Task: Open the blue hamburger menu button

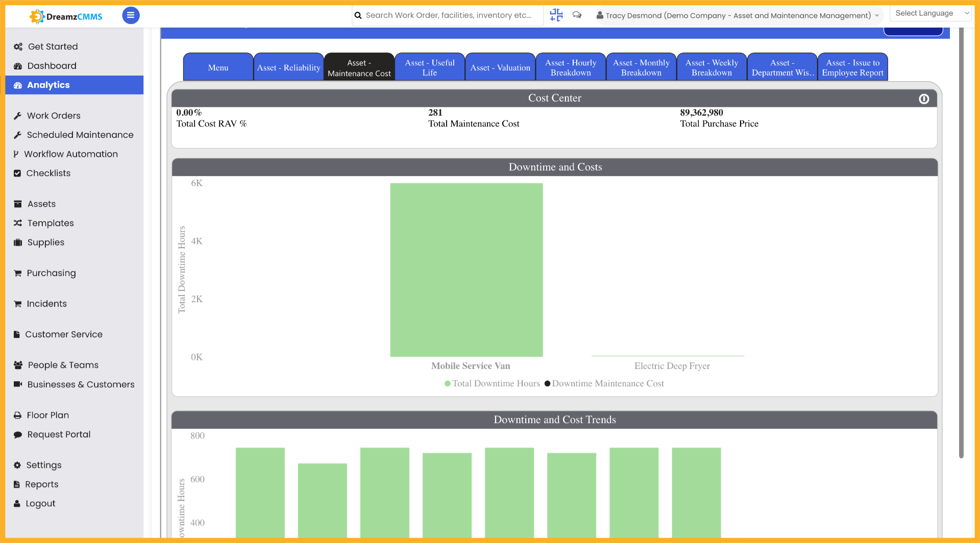Action: tap(131, 15)
